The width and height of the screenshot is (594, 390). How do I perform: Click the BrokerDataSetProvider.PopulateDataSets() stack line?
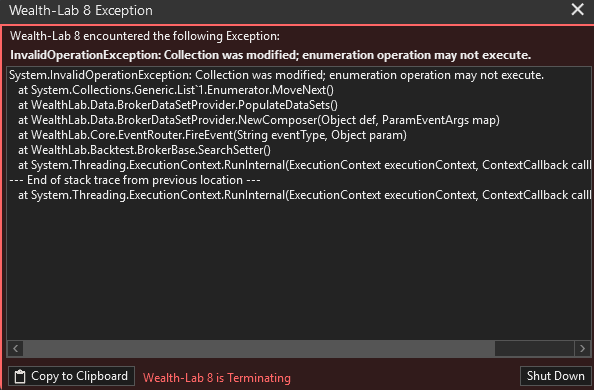point(178,105)
